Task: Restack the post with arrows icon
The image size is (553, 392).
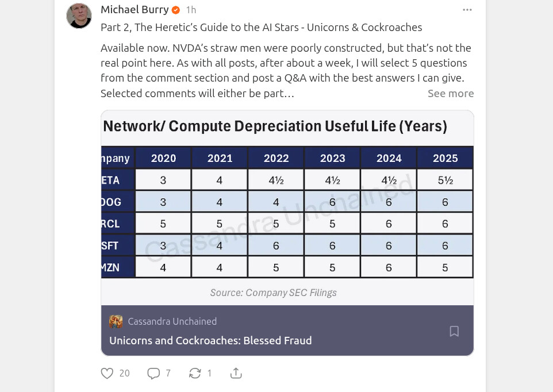Action: [195, 374]
